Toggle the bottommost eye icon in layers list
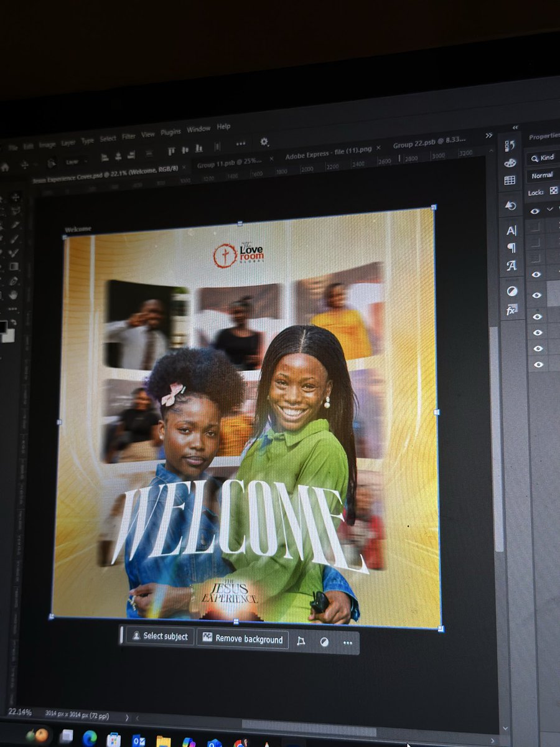The width and height of the screenshot is (560, 747). click(538, 364)
